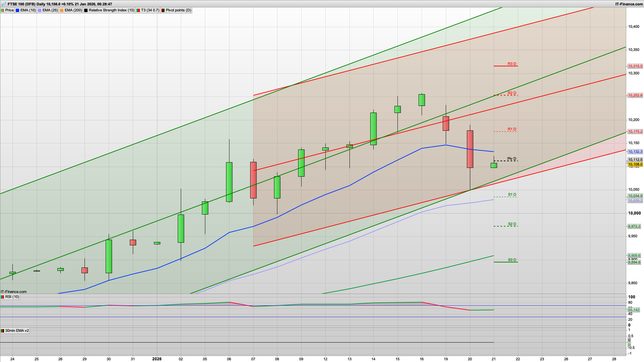Select the EMA (10) blue legend icon

[x=17, y=10]
